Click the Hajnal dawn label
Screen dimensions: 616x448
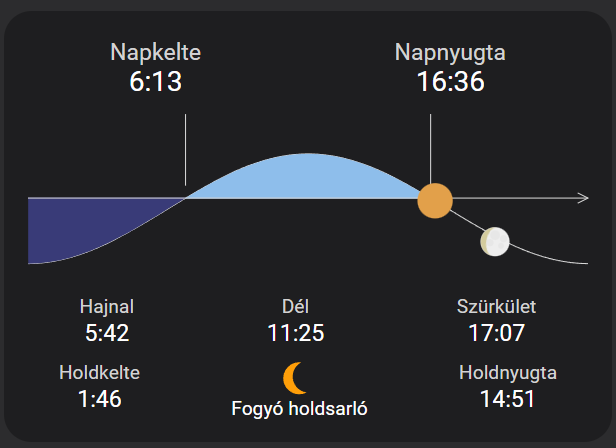107,307
